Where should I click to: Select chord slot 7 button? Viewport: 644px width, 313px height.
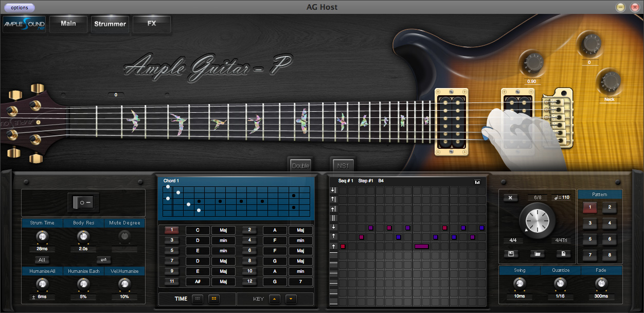click(x=172, y=261)
